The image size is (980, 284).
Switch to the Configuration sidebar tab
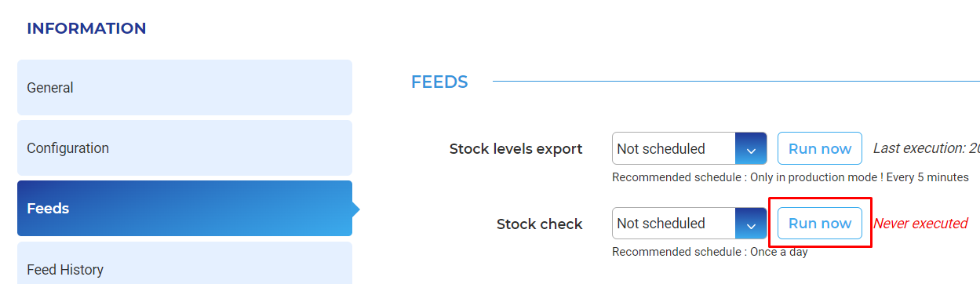[184, 148]
